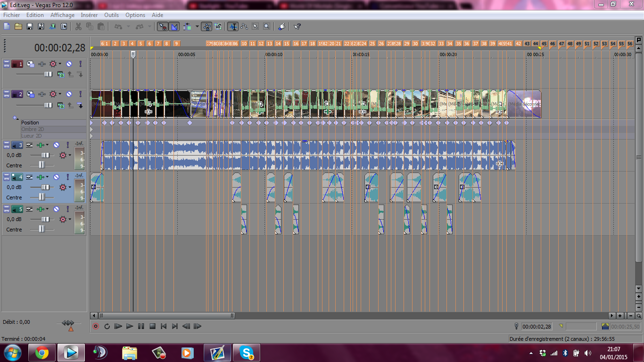Click the What's This help icon

[297, 26]
